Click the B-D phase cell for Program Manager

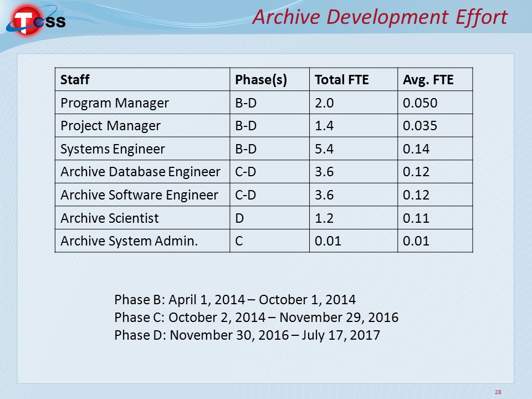(x=269, y=103)
